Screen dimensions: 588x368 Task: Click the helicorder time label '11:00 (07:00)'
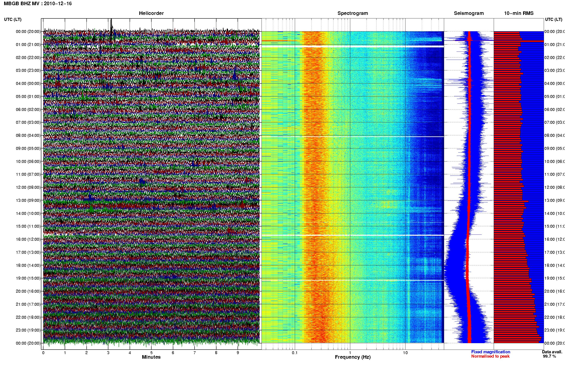click(x=28, y=174)
